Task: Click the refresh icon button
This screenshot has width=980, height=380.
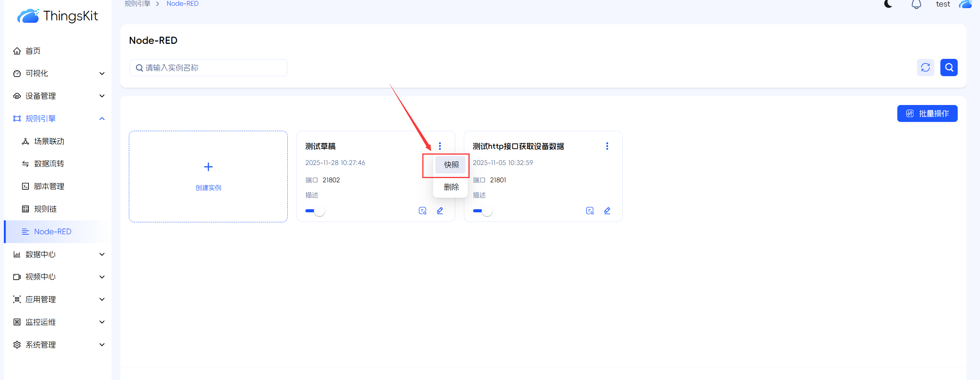Action: 925,68
